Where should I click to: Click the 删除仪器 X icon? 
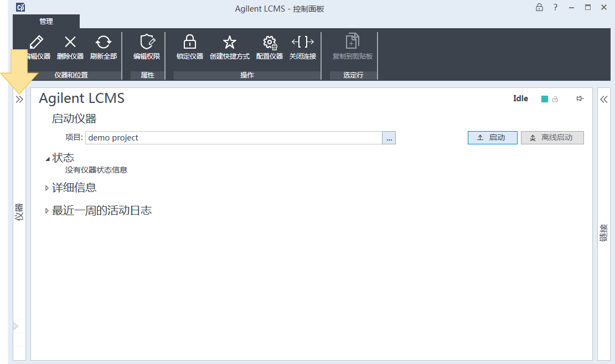coord(70,42)
